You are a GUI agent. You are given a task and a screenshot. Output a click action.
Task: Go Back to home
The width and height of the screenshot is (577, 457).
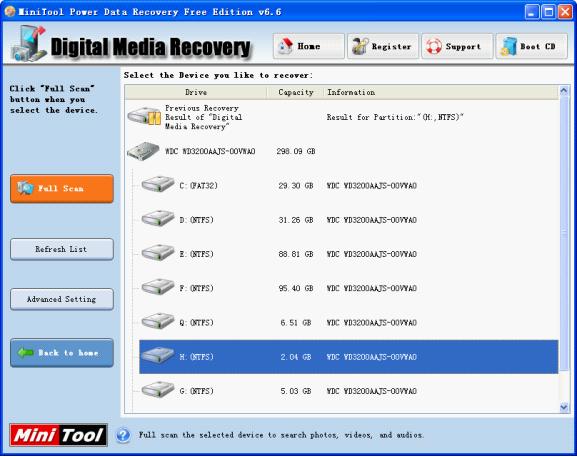62,353
